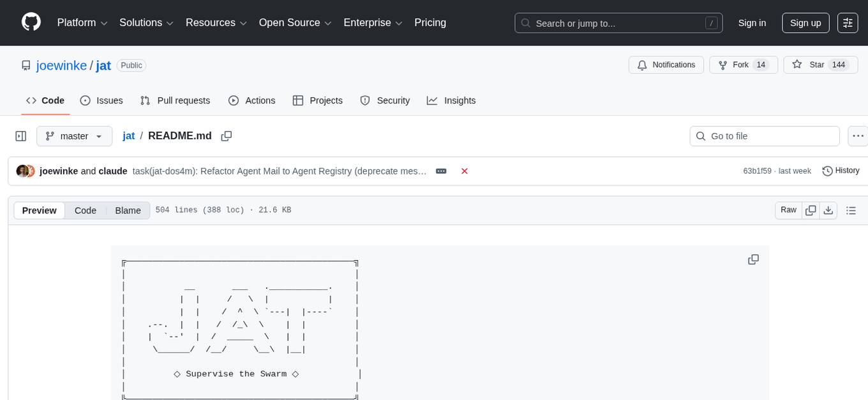This screenshot has height=400, width=868.
Task: View the failed commit status check
Action: (465, 171)
